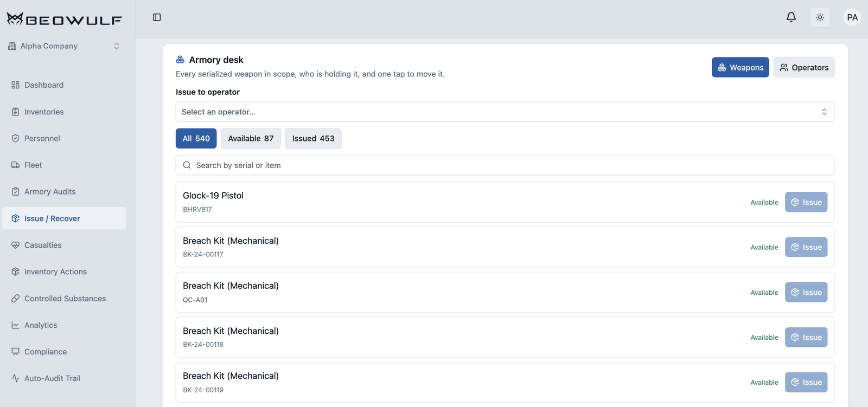Issue Breach Kit QC-A01

point(806,292)
